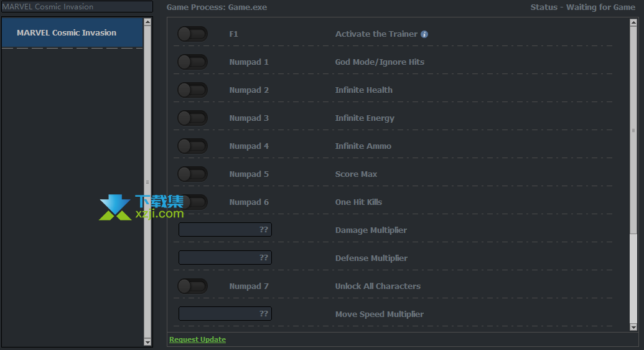This screenshot has width=644, height=350.
Task: Click the game list scroll down arrow
Action: point(147,342)
